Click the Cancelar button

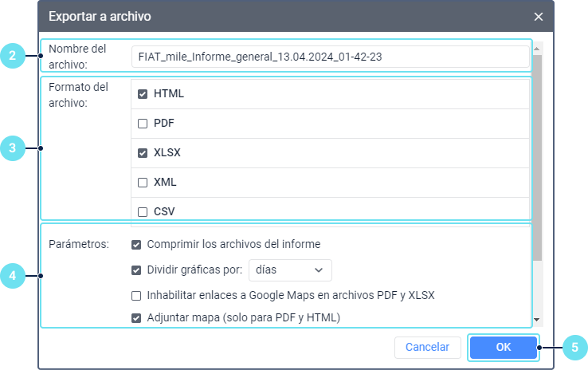427,347
